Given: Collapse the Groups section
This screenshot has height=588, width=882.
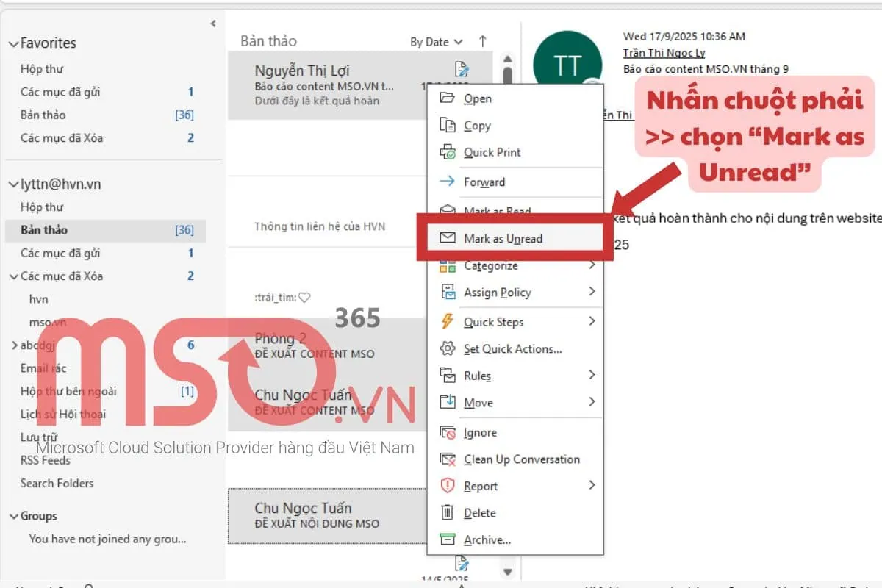Looking at the screenshot, I should click(x=13, y=517).
